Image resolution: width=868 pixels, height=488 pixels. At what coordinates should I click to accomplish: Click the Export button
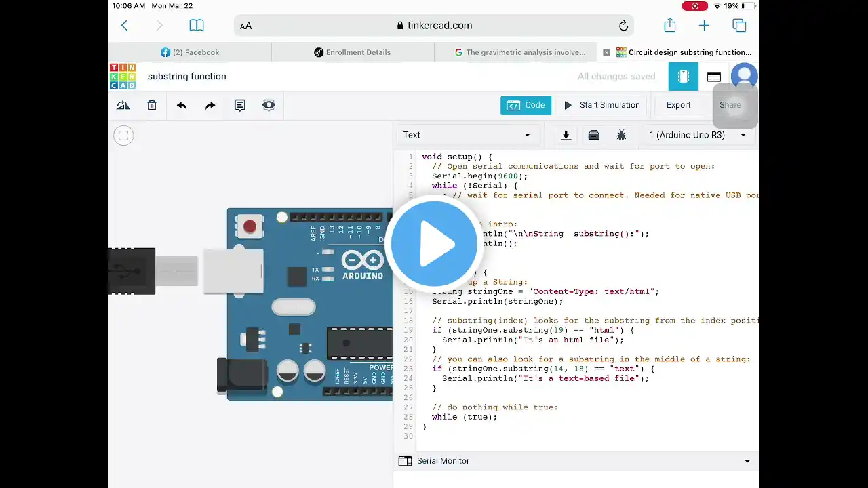coord(678,105)
